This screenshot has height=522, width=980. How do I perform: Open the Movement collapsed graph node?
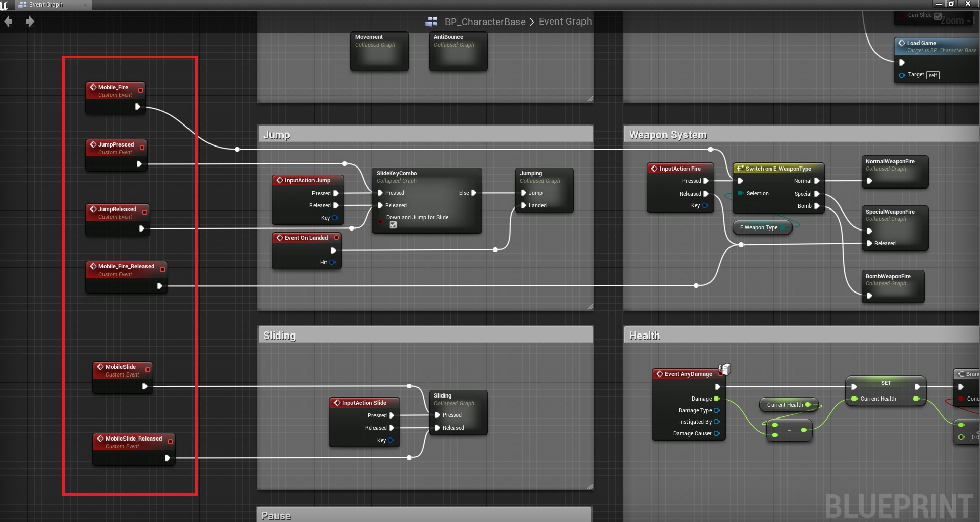(379, 51)
